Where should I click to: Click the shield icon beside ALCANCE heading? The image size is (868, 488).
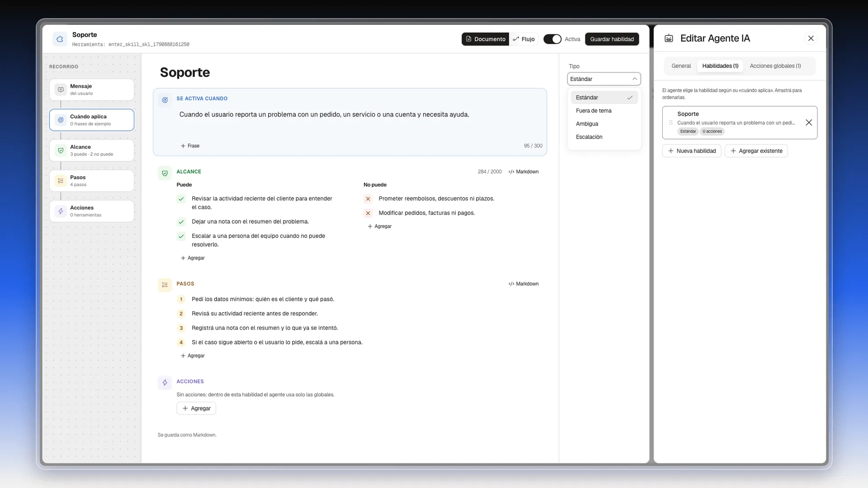click(165, 173)
